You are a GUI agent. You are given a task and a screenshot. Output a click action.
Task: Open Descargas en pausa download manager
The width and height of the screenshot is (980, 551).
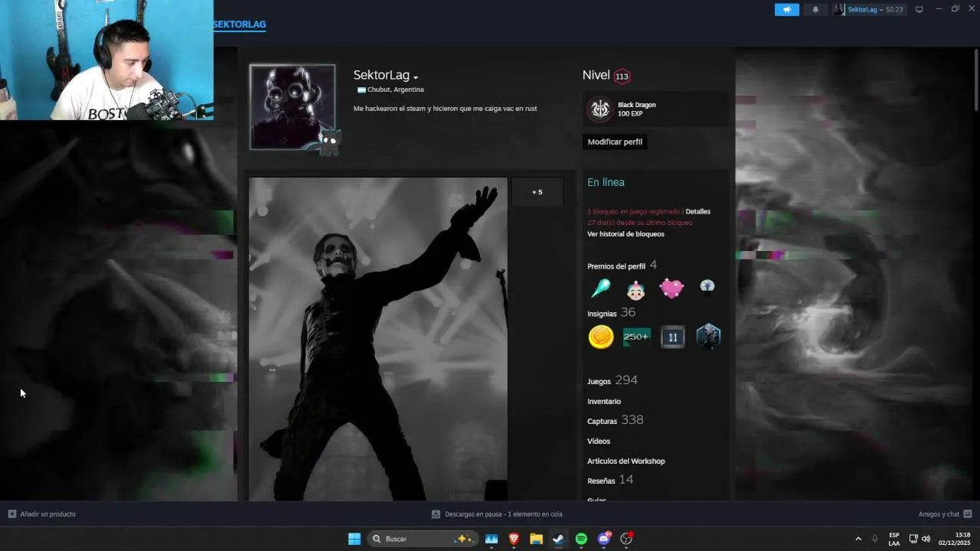pyautogui.click(x=497, y=514)
